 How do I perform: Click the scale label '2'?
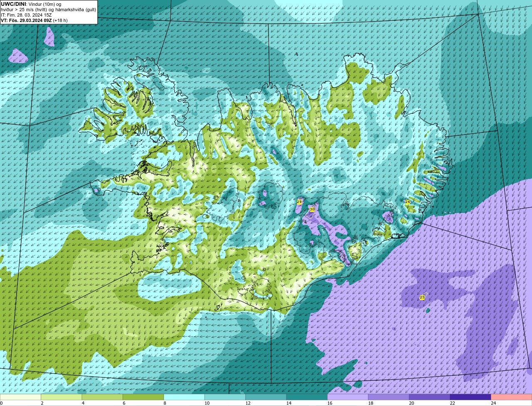[42, 403]
